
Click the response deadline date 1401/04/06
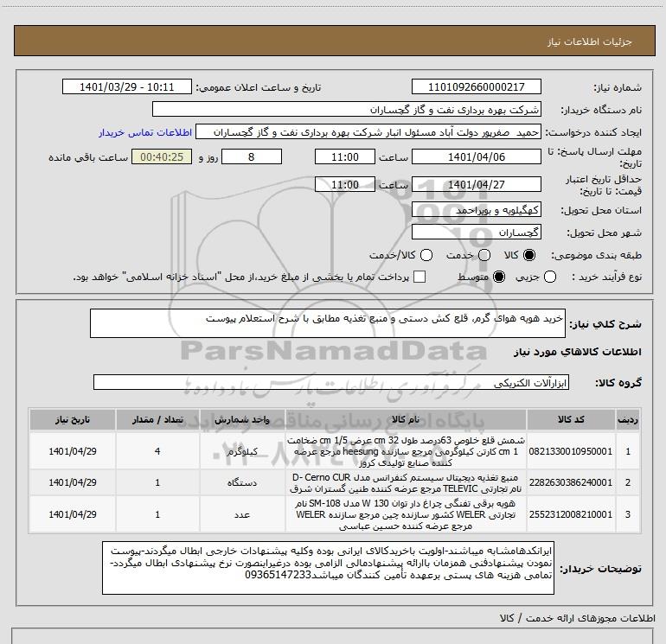(x=476, y=156)
